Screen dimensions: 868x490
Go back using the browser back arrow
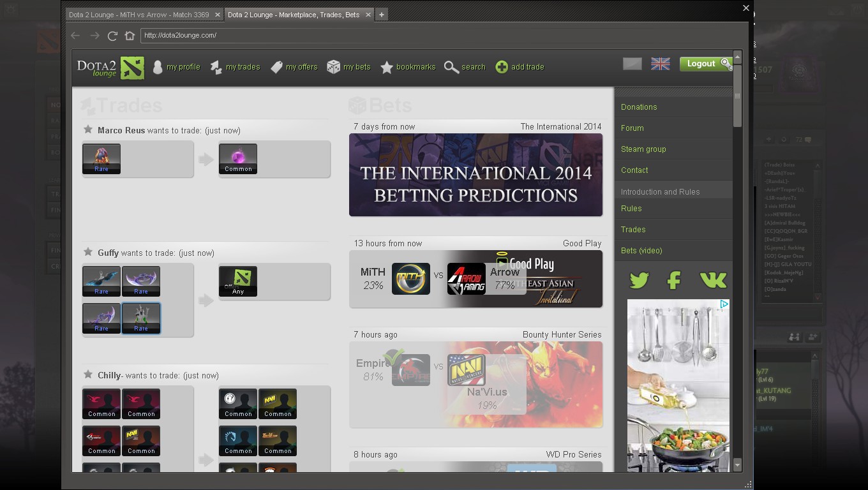click(75, 36)
